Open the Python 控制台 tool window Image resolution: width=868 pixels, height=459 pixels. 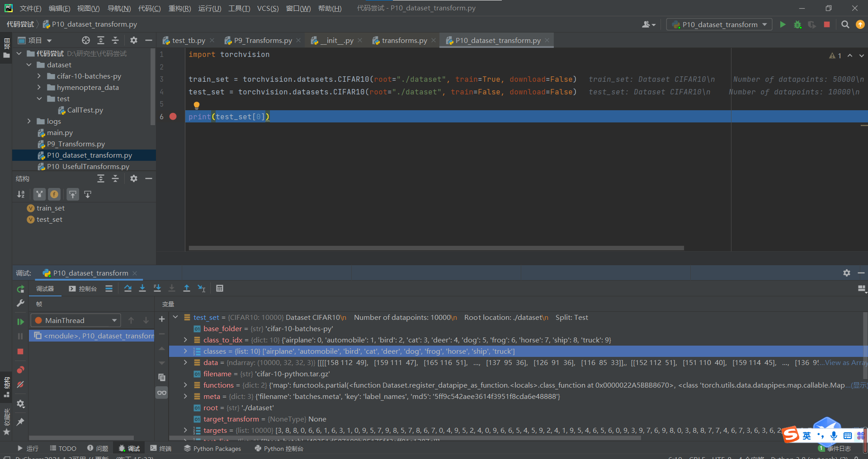click(279, 449)
